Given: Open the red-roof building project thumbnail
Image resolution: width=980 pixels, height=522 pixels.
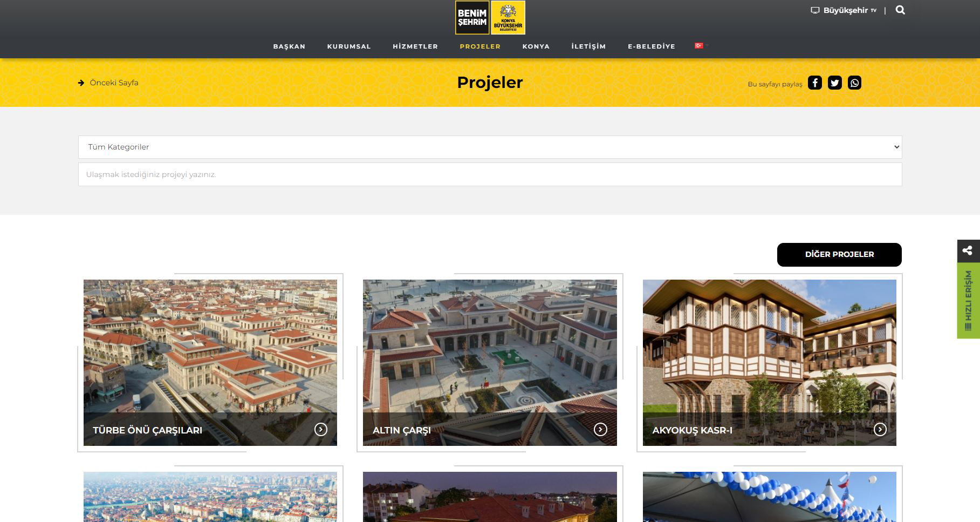Looking at the screenshot, I should coord(490,497).
